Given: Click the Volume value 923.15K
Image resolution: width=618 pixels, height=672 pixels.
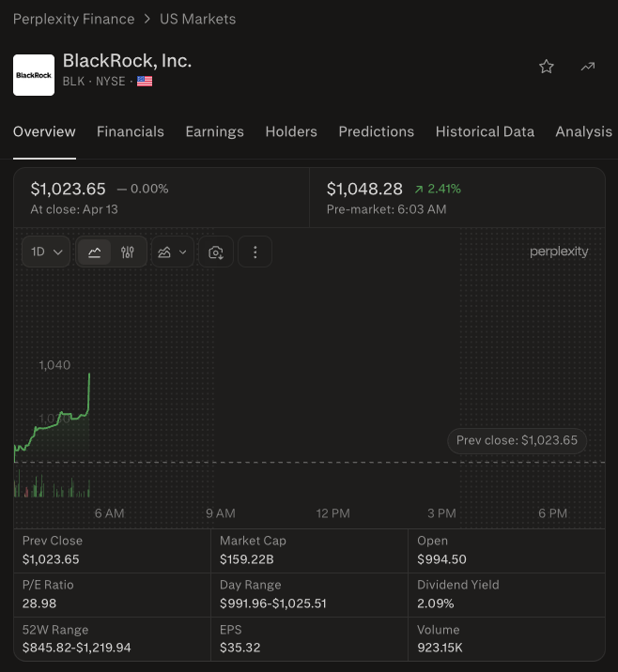Looking at the screenshot, I should tap(440, 648).
